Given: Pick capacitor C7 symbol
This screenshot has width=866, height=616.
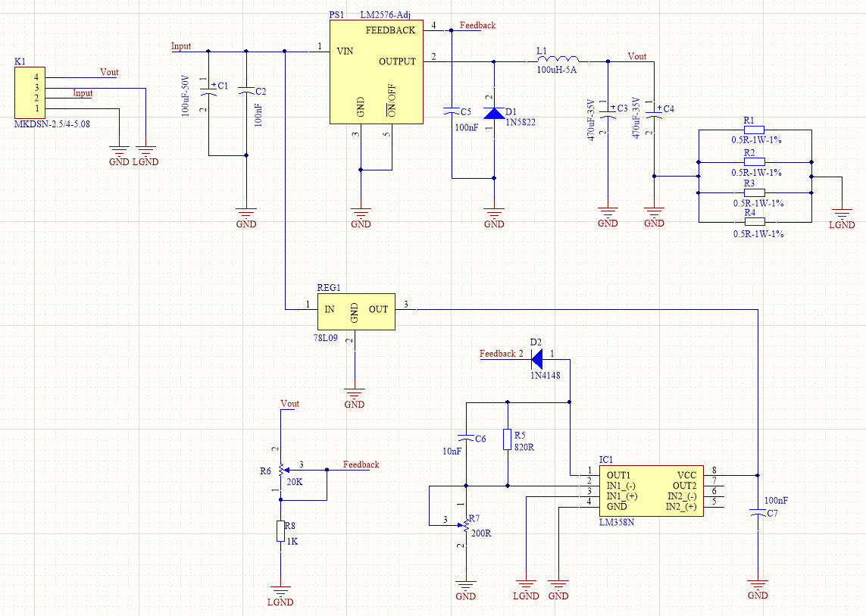Looking at the screenshot, I should 757,513.
